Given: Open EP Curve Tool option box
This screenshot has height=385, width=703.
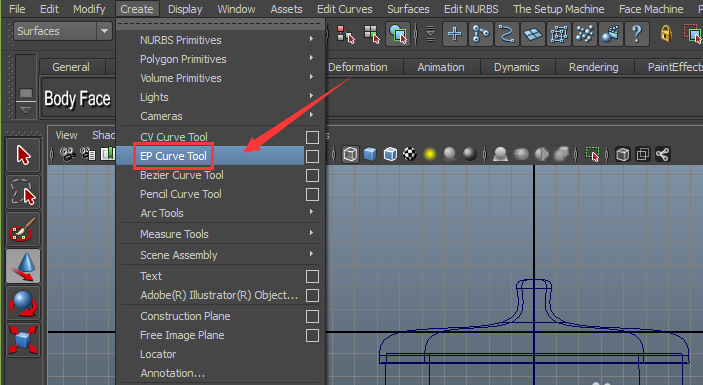Looking at the screenshot, I should (x=312, y=156).
